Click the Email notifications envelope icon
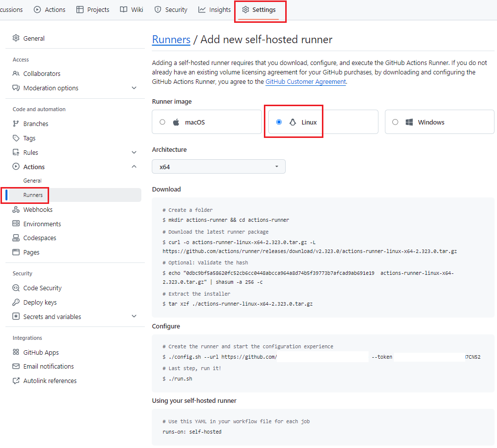 tap(16, 366)
